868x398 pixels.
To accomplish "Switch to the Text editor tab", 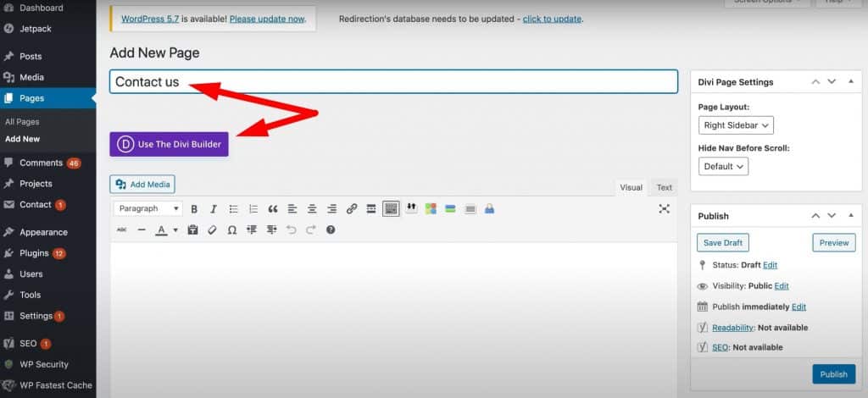I will coord(665,188).
